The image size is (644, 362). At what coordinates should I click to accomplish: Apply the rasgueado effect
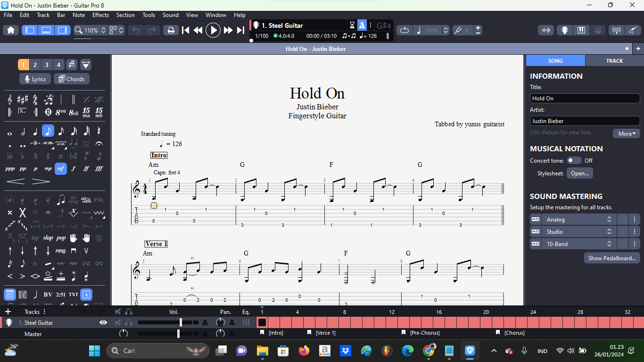(61, 251)
